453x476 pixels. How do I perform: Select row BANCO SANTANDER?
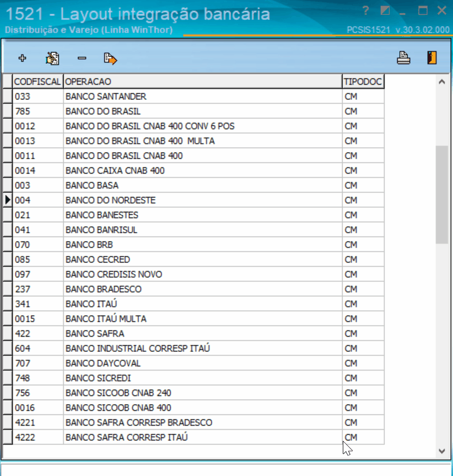(x=194, y=96)
